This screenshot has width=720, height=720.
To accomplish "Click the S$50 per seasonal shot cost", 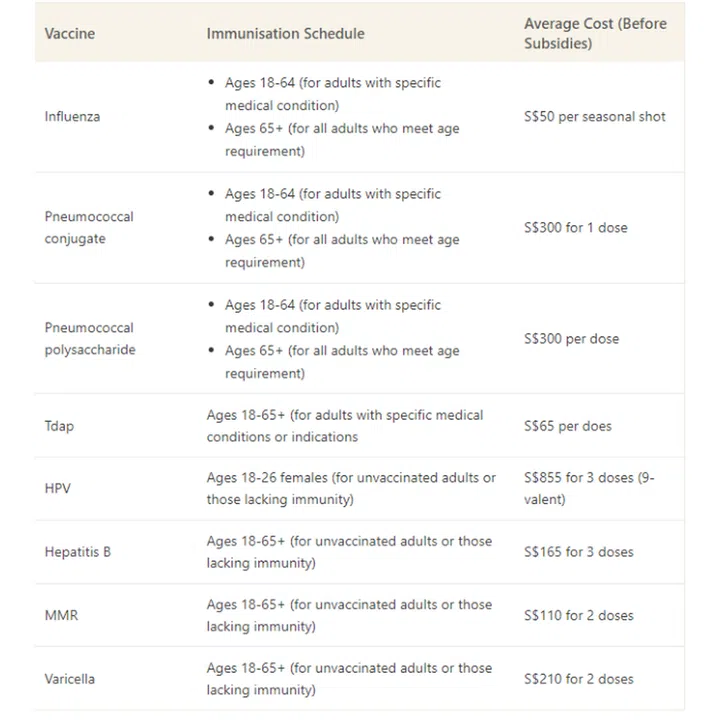I will 594,116.
